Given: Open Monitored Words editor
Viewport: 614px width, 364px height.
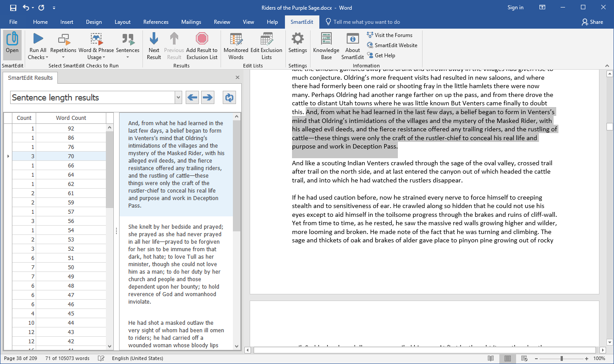Looking at the screenshot, I should [x=236, y=44].
